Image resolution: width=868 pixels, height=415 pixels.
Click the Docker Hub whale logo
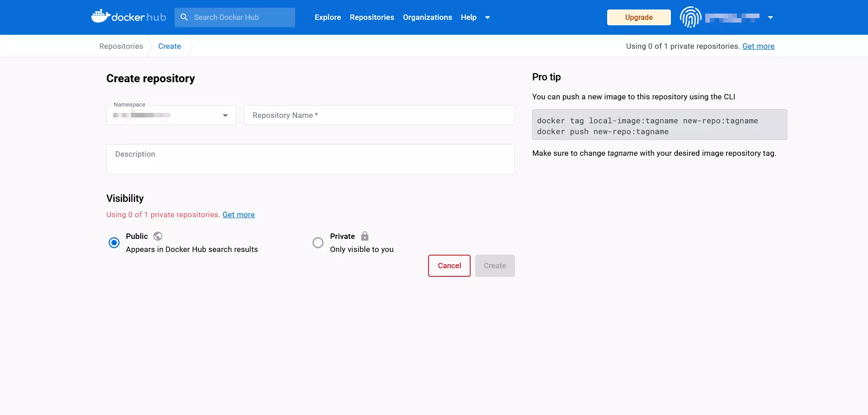[102, 16]
